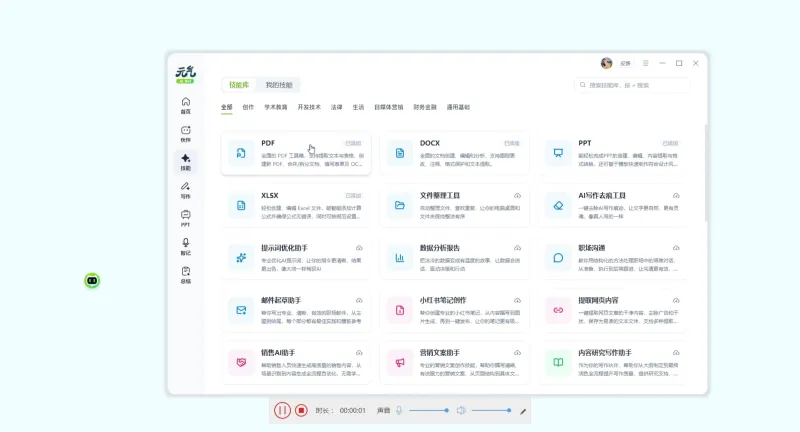
Task: Click the PPT skill presentation icon
Action: (x=558, y=153)
